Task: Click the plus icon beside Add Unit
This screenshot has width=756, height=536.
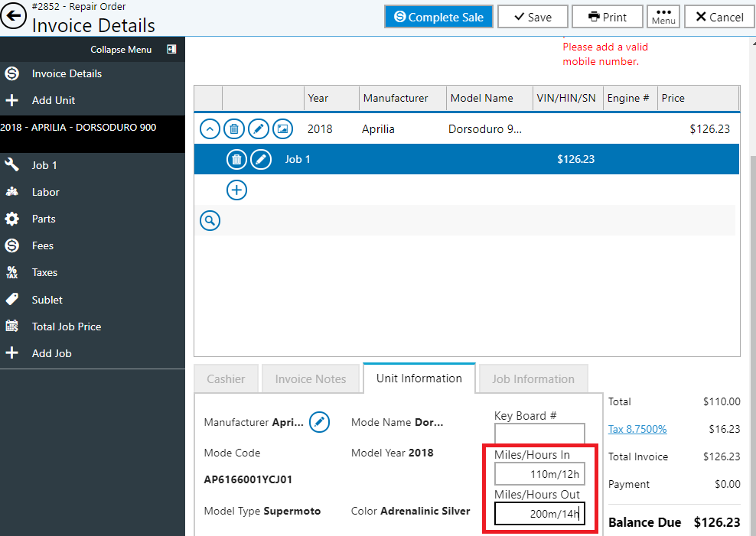Action: 12,100
